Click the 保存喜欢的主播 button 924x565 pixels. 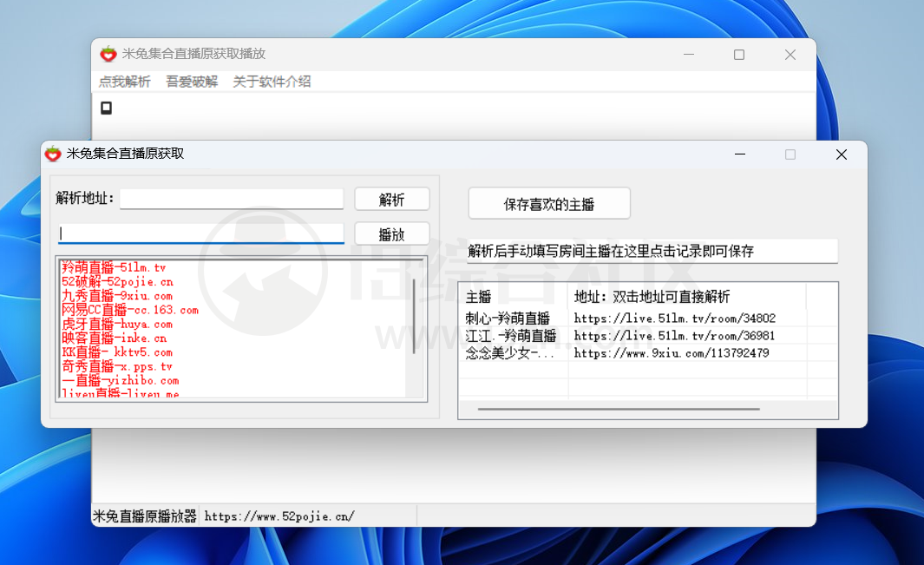[x=549, y=203]
